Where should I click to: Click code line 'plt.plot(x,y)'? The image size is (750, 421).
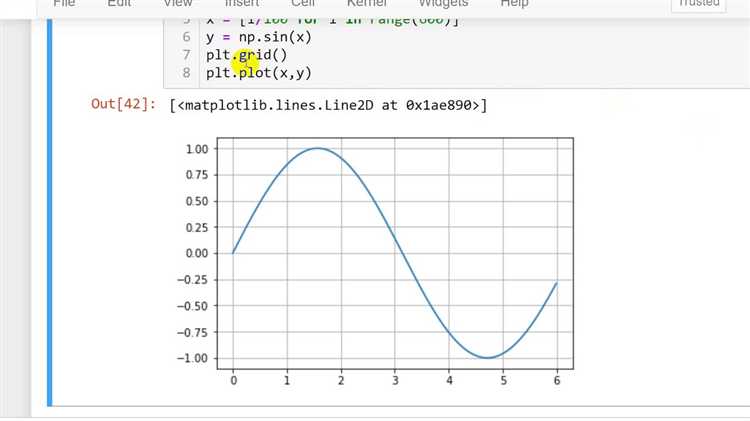click(259, 73)
